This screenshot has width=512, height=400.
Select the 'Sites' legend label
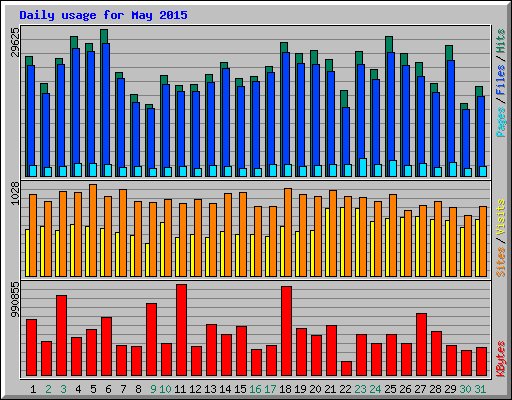(501, 262)
